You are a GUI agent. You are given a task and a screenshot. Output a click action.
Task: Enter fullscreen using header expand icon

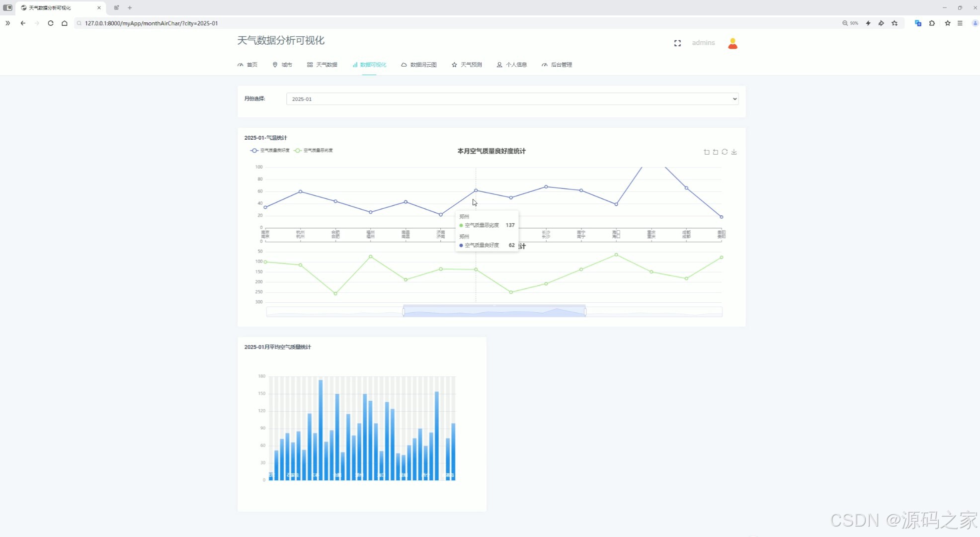coord(677,43)
